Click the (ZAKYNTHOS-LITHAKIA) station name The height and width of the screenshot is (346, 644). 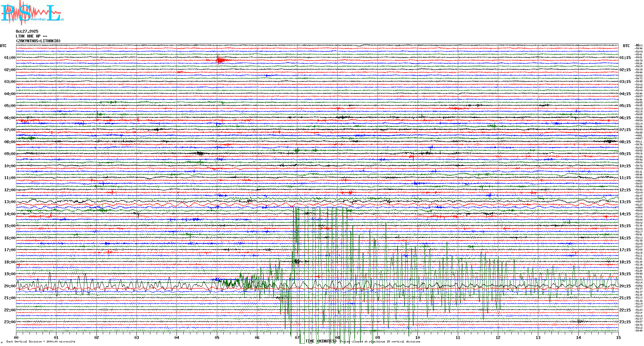tap(38, 41)
